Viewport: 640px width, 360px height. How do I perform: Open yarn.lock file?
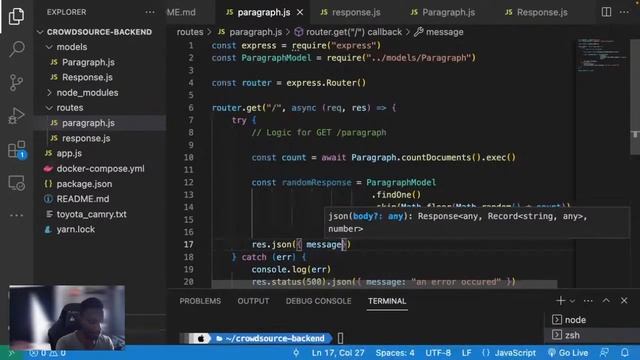(76, 229)
